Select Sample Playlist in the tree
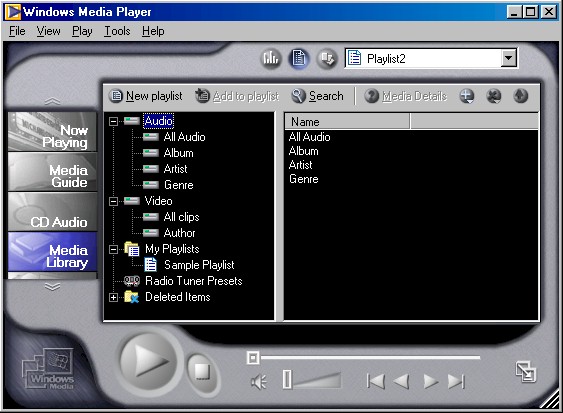The width and height of the screenshot is (563, 413). tap(199, 265)
